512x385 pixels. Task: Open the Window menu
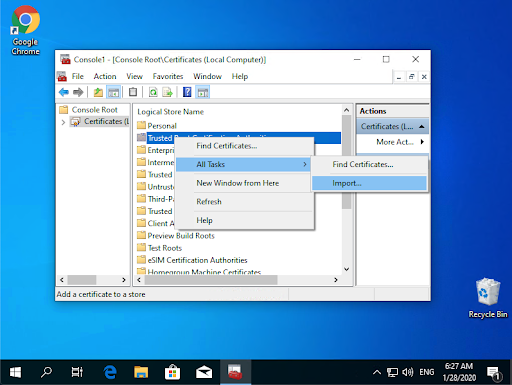pos(207,76)
